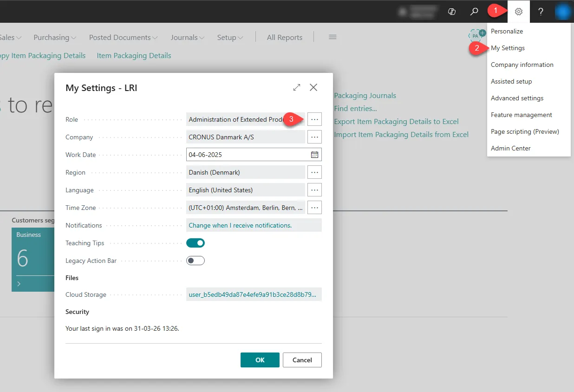Open the Settings gear icon
Viewport: 574px width, 392px height.
click(519, 12)
